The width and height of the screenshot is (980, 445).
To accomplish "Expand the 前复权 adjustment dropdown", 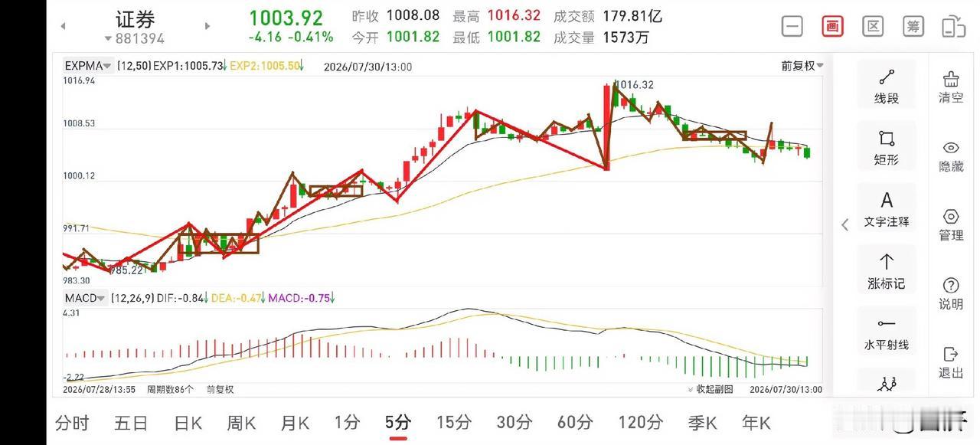I will tap(802, 66).
